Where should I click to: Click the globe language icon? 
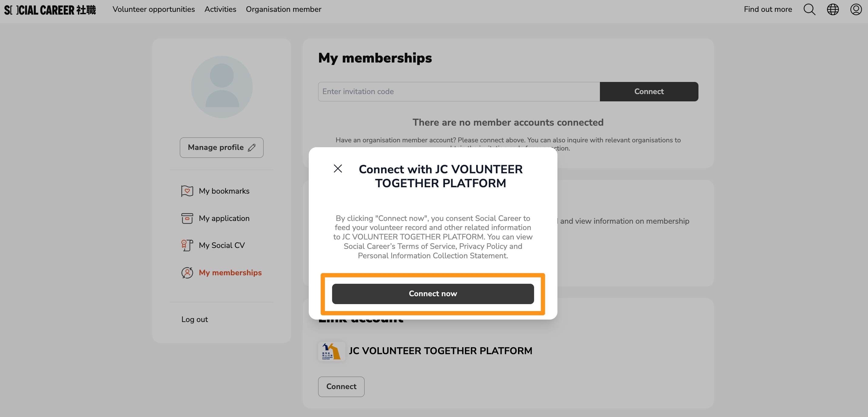833,9
